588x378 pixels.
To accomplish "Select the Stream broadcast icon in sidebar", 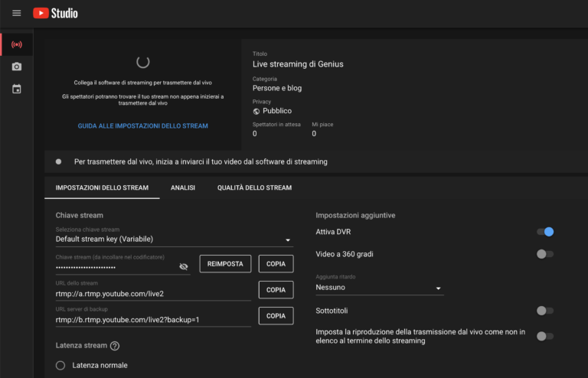I will click(x=17, y=44).
